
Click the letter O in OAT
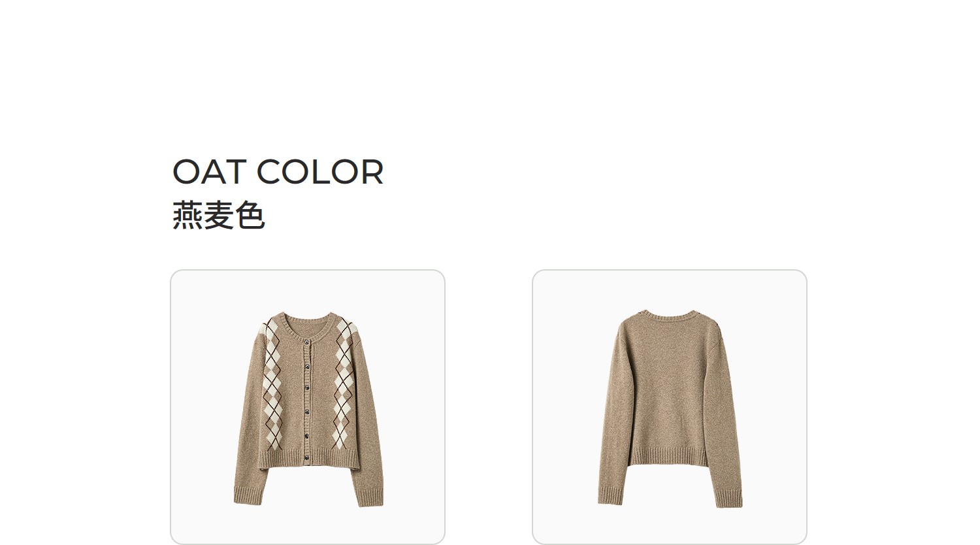pyautogui.click(x=186, y=172)
